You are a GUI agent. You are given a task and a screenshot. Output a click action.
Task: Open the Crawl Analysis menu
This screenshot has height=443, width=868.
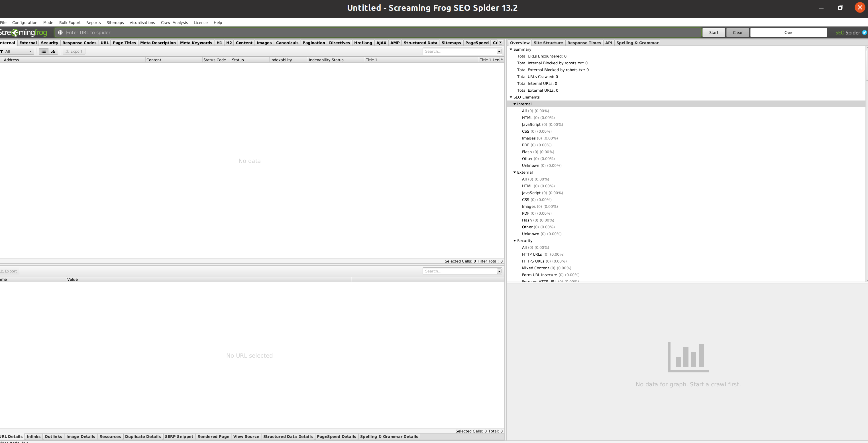coord(174,22)
